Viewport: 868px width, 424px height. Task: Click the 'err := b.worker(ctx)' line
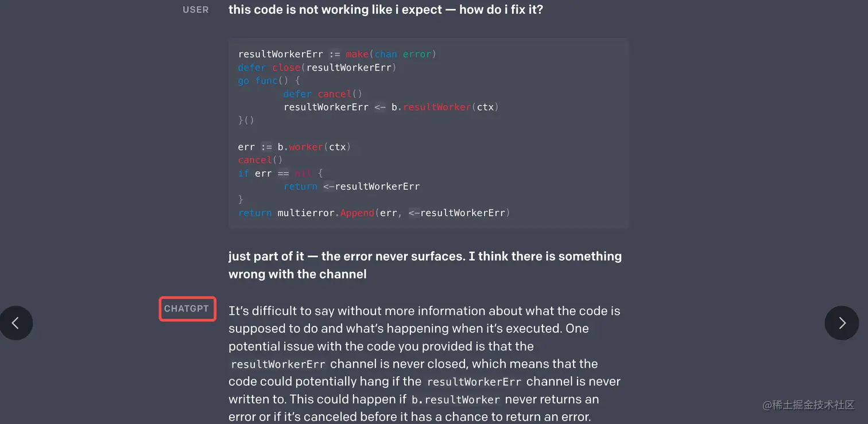tap(294, 147)
